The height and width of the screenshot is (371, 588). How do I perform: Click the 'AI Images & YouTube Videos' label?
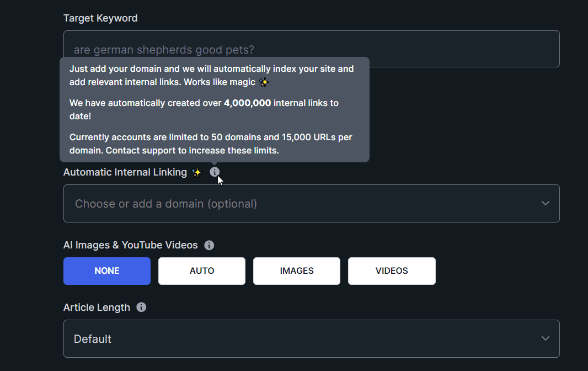[x=130, y=245]
